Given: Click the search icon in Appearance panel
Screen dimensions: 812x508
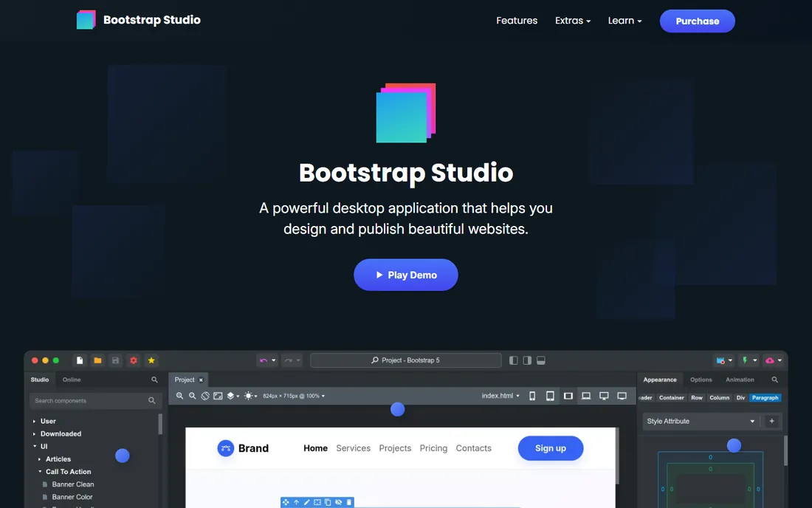Looking at the screenshot, I should (x=774, y=380).
